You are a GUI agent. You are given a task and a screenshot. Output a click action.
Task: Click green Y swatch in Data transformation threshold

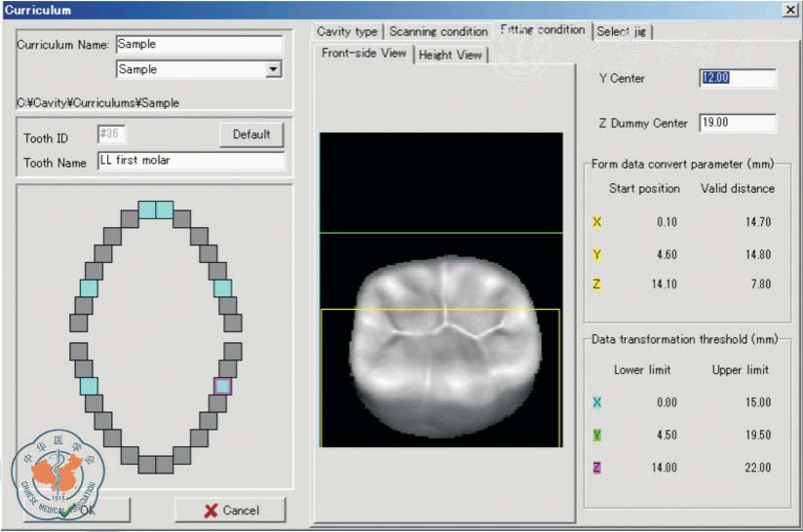pyautogui.click(x=597, y=436)
